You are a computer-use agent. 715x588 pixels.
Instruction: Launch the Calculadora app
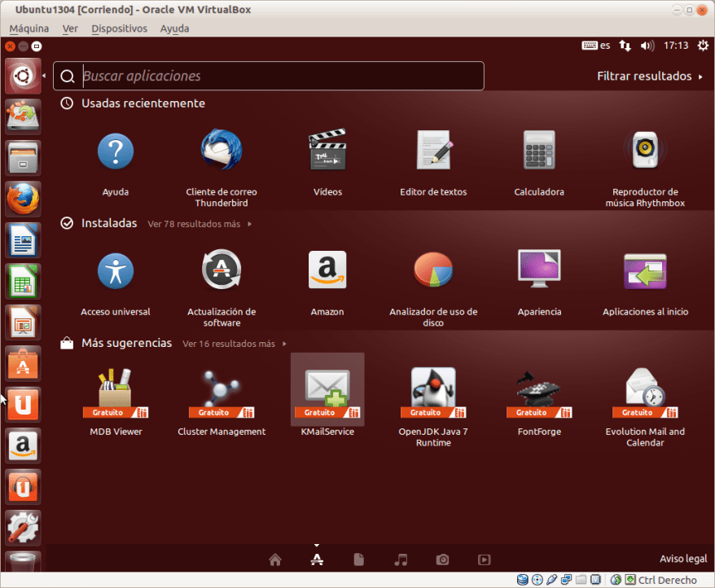pyautogui.click(x=538, y=151)
